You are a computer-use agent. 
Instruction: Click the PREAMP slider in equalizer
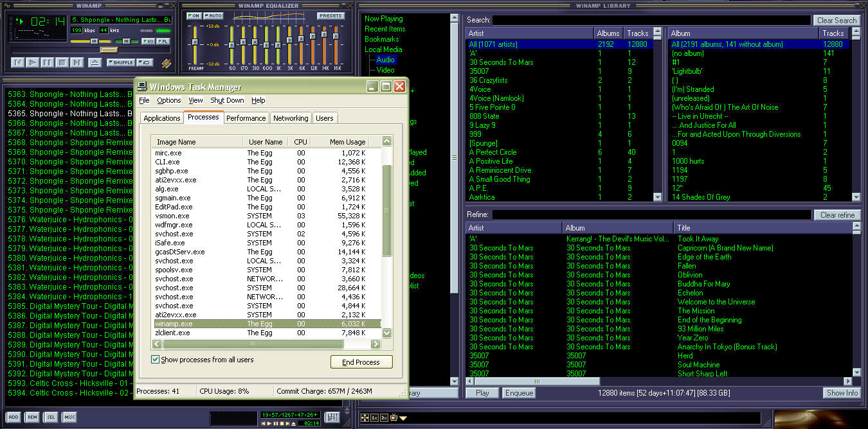(x=195, y=44)
